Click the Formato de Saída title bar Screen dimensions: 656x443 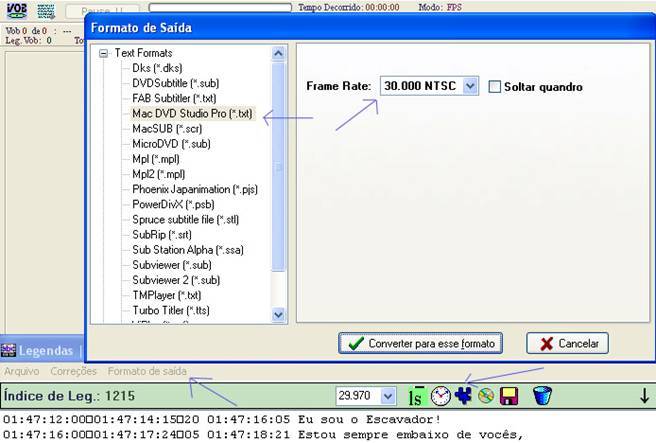pyautogui.click(x=370, y=28)
